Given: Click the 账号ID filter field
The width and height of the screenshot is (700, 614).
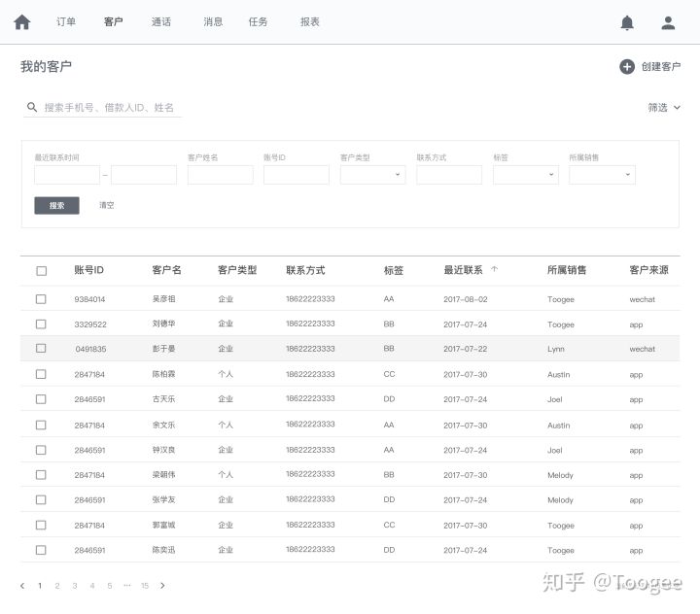Looking at the screenshot, I should tap(297, 175).
